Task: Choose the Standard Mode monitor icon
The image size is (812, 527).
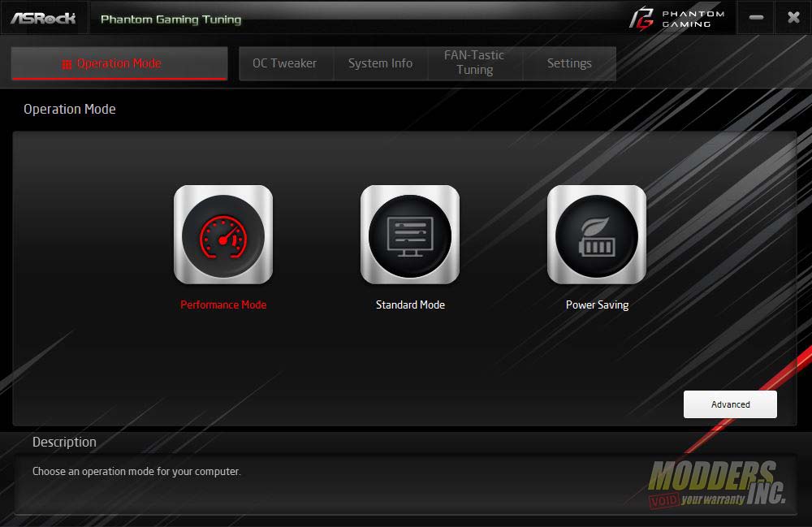Action: point(410,235)
